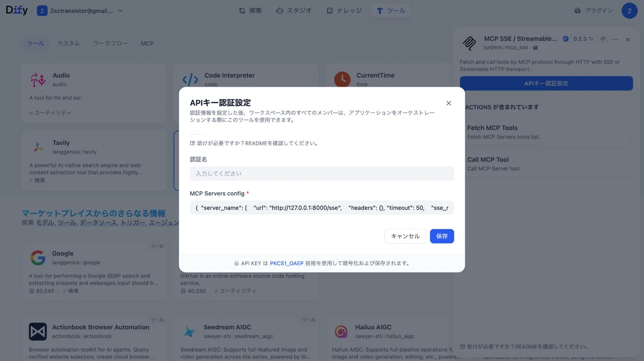Screen dimensions: 644x361
Task: Click the junjiem/mcp_sse plugin identifier
Action: pyautogui.click(x=506, y=47)
